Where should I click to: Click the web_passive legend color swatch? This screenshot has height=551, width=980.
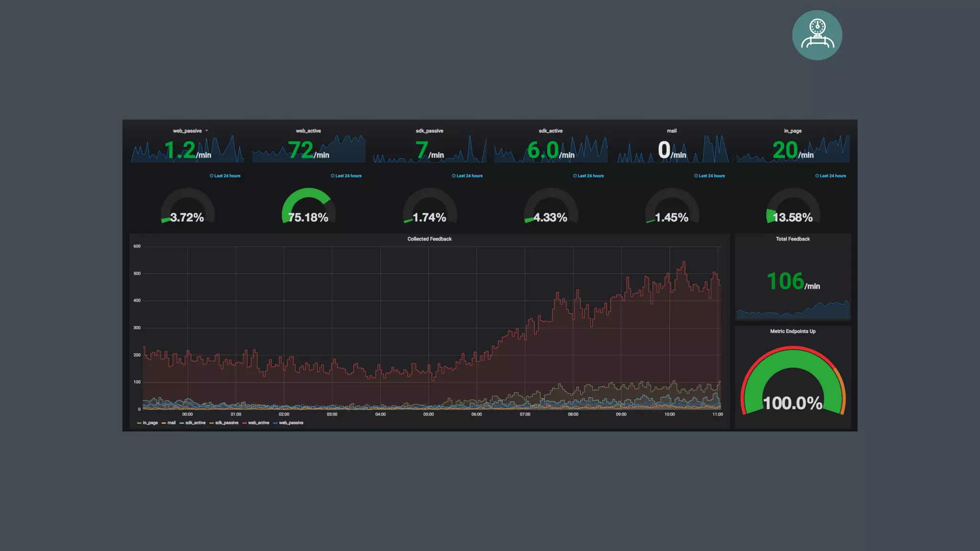tap(275, 423)
